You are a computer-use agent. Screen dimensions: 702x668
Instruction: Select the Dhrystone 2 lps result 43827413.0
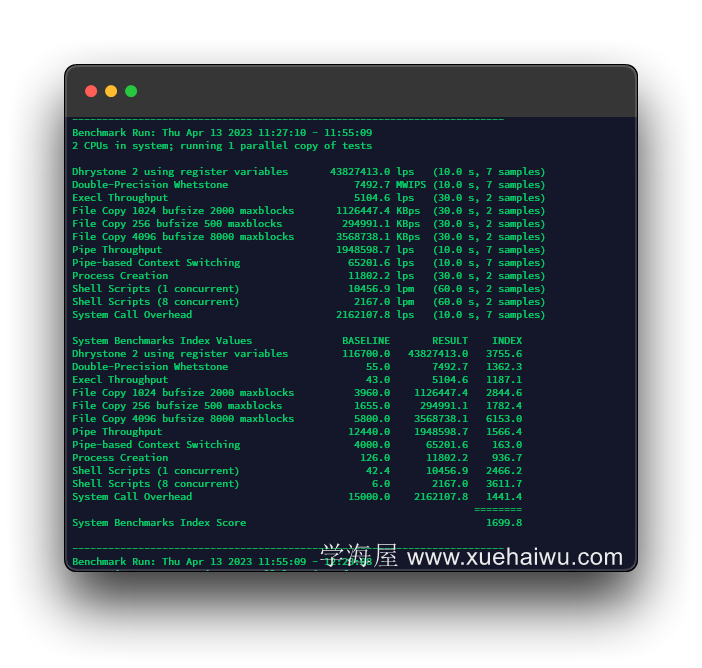tap(360, 171)
